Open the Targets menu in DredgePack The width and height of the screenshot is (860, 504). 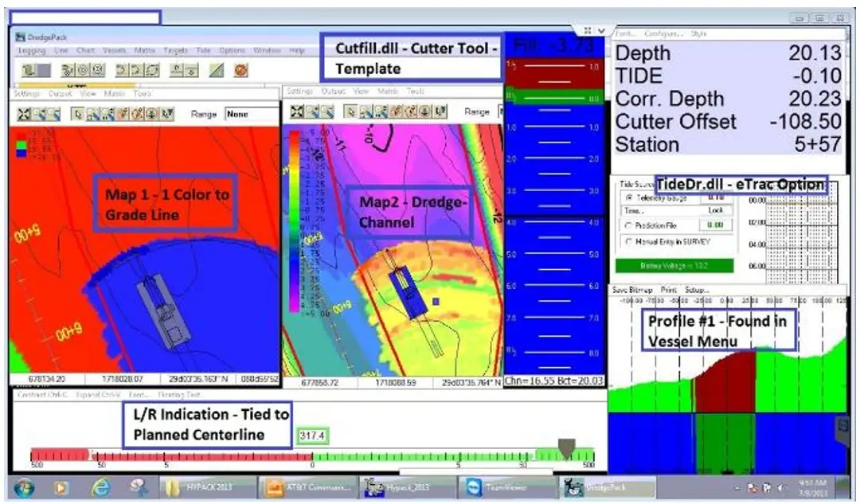tap(175, 50)
